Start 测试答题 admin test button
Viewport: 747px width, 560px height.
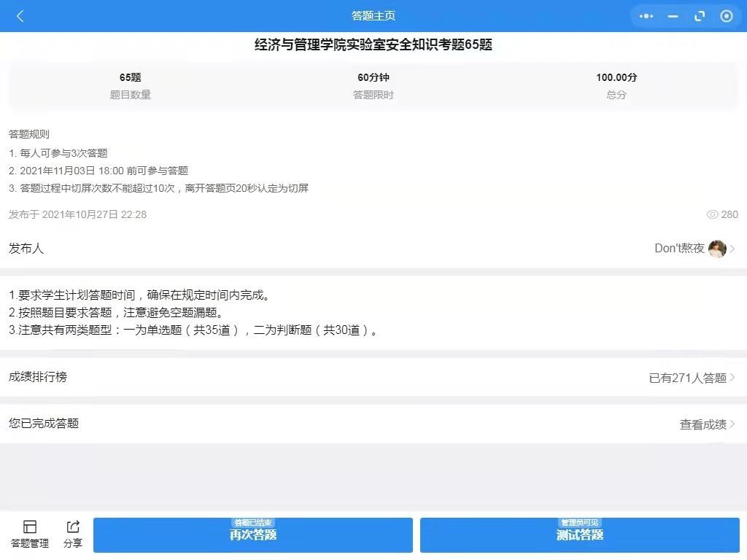tap(579, 534)
